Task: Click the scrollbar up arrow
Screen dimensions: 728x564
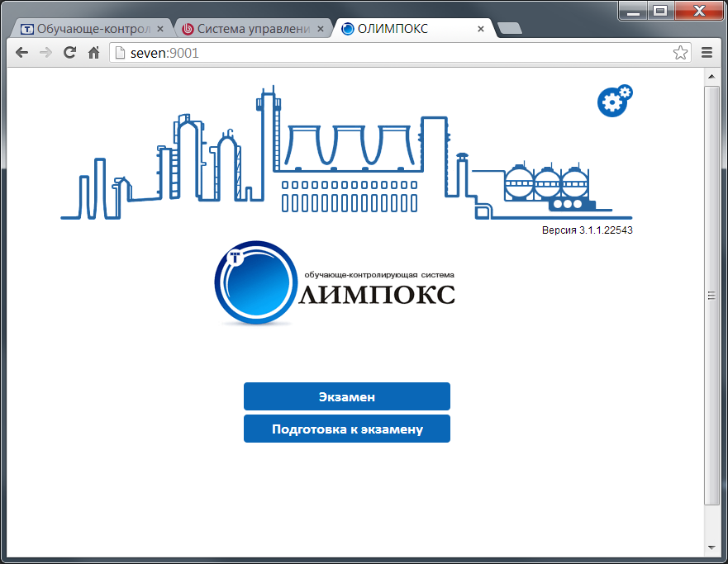Action: (711, 76)
